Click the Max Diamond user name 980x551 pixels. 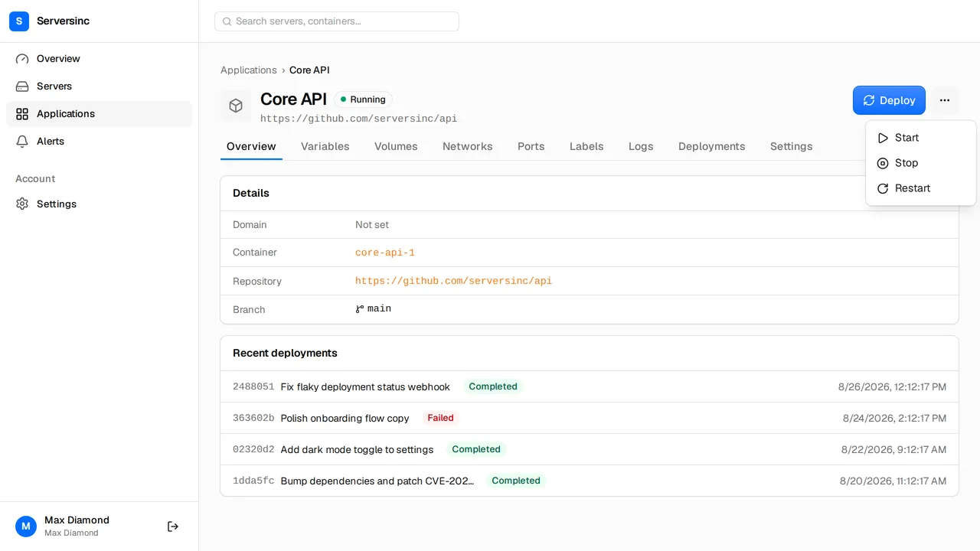pyautogui.click(x=77, y=520)
